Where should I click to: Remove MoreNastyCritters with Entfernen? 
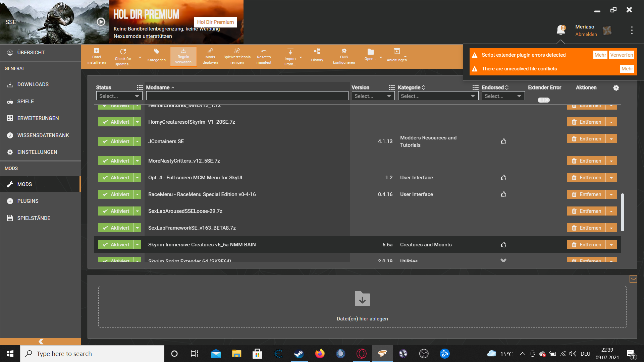point(586,161)
